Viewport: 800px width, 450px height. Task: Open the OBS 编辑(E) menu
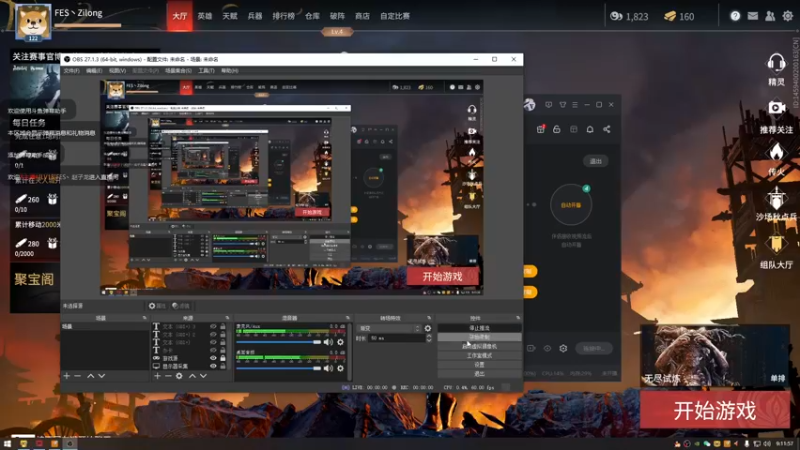click(x=94, y=71)
